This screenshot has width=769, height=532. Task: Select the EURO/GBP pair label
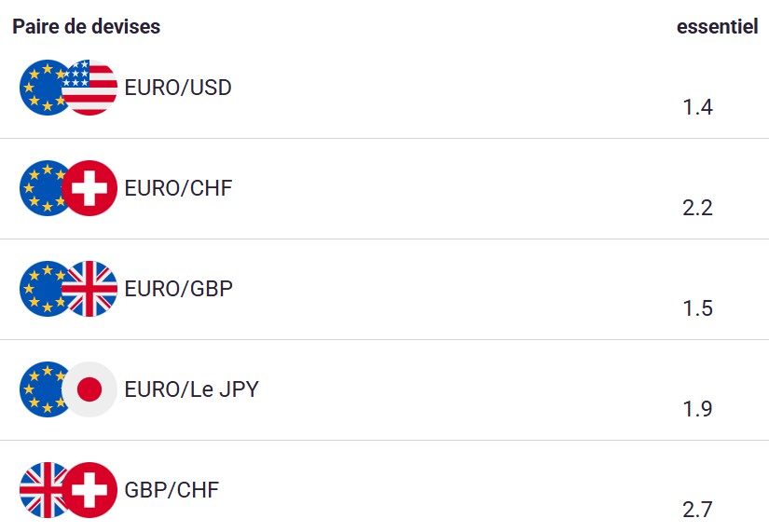(178, 289)
